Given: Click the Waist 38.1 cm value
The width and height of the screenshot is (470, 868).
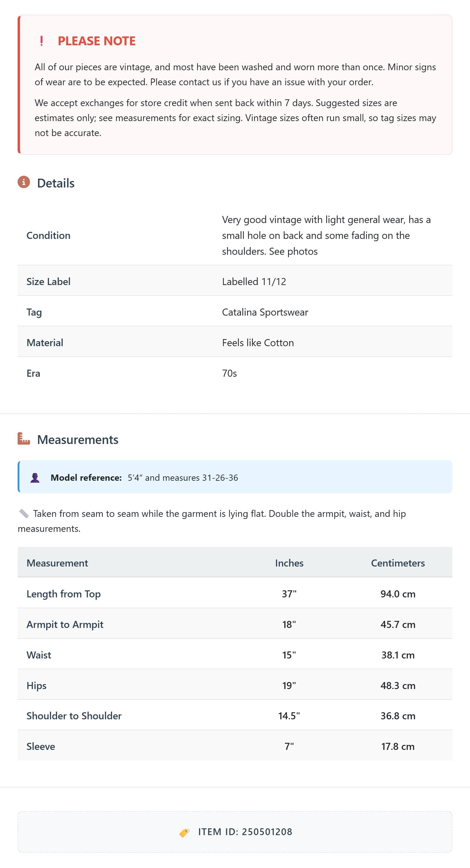Looking at the screenshot, I should click(x=398, y=655).
